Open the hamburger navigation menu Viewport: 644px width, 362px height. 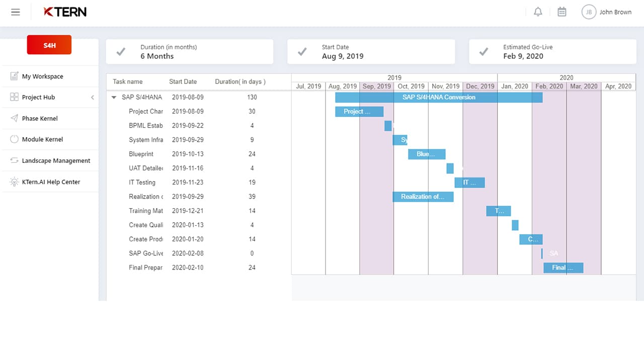(x=16, y=12)
